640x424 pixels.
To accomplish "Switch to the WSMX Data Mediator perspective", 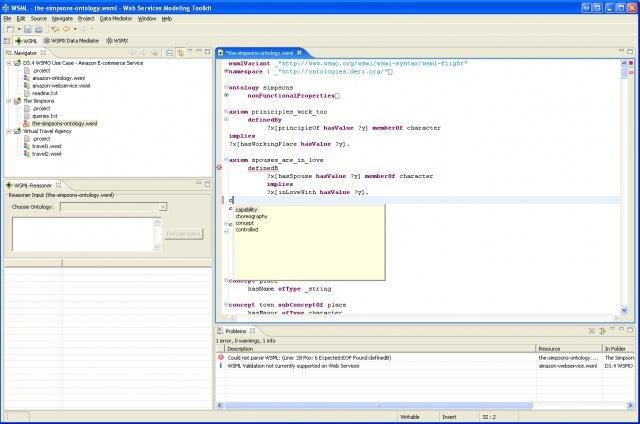I will point(71,41).
